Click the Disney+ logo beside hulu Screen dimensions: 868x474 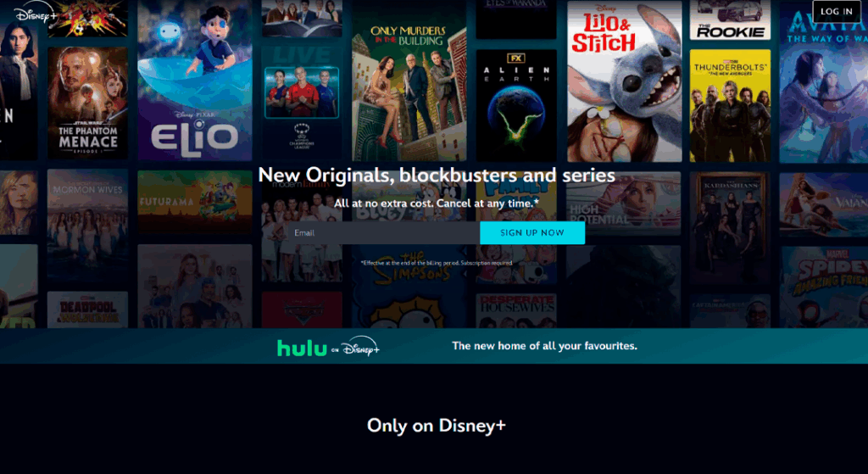pos(360,347)
